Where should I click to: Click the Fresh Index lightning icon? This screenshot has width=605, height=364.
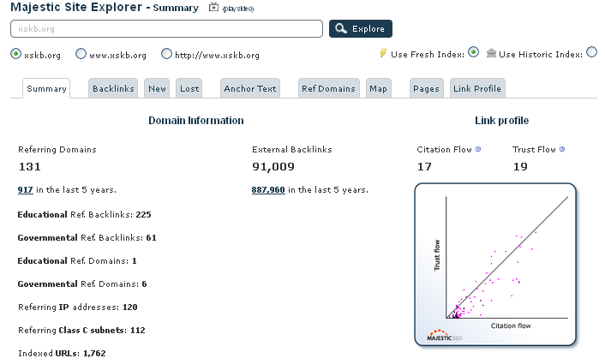pos(383,53)
